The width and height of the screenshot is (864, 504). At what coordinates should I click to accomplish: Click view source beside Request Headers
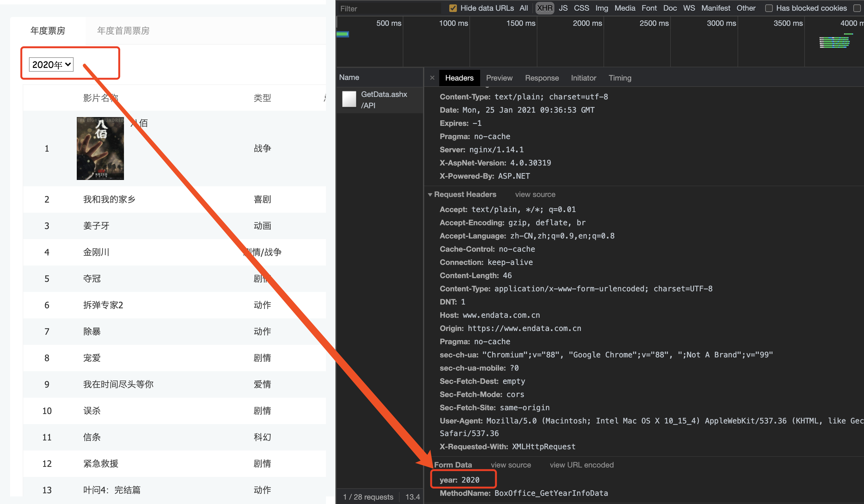(x=535, y=194)
